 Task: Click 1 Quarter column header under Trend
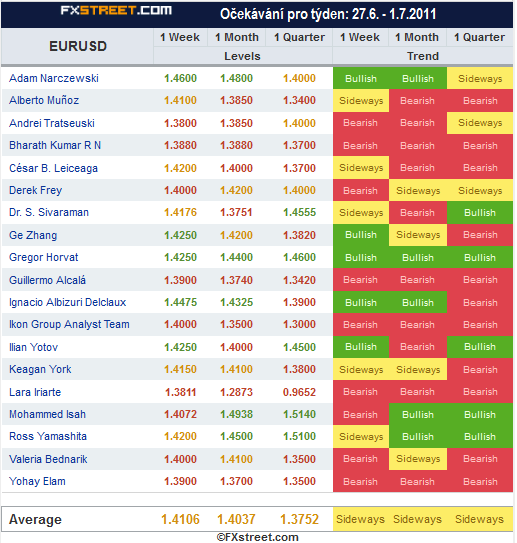click(480, 37)
